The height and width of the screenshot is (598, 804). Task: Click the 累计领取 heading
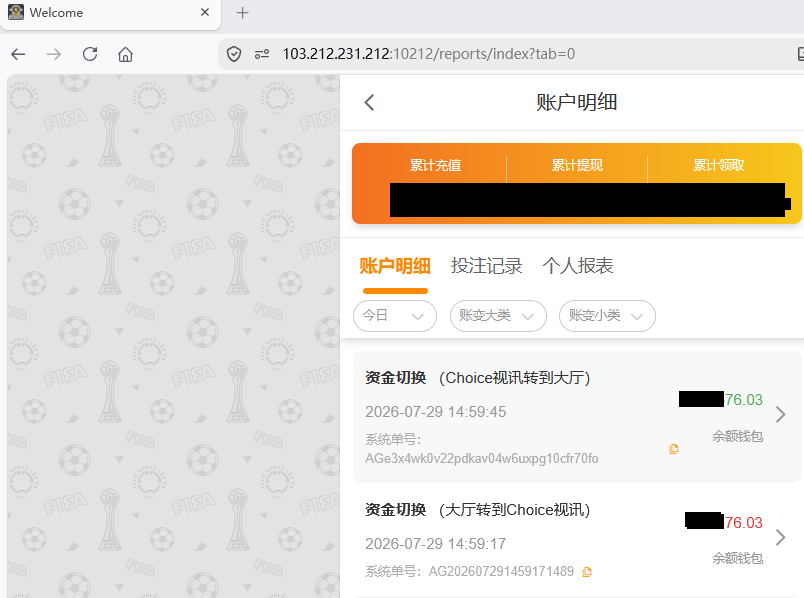click(719, 165)
